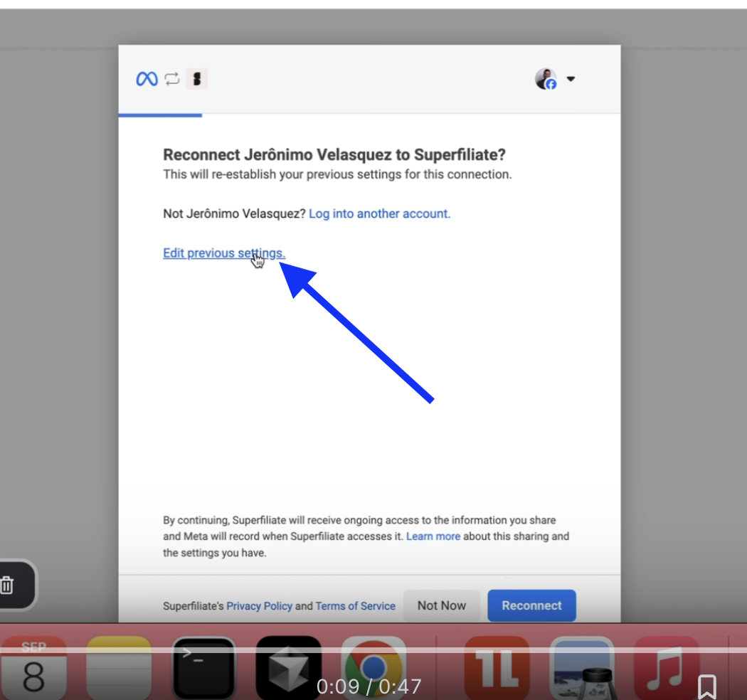Click the connection swap arrows icon

coord(172,79)
